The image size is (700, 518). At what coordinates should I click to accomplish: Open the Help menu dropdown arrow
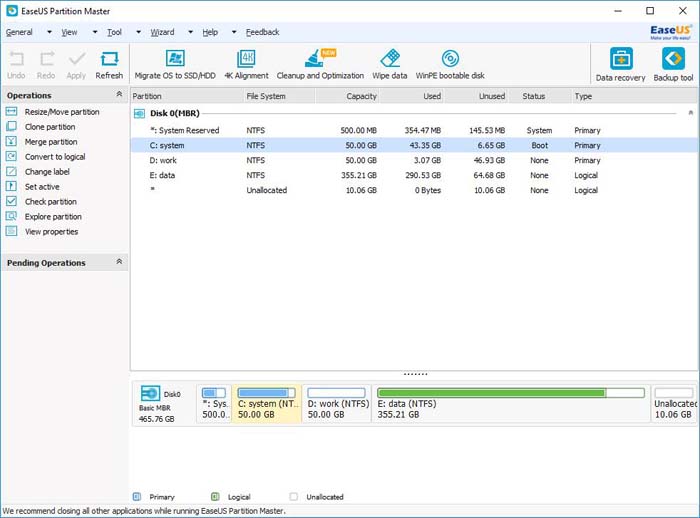point(234,32)
